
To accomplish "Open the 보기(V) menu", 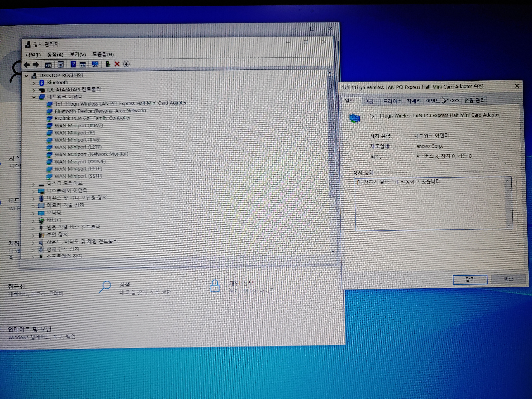I will [78, 54].
